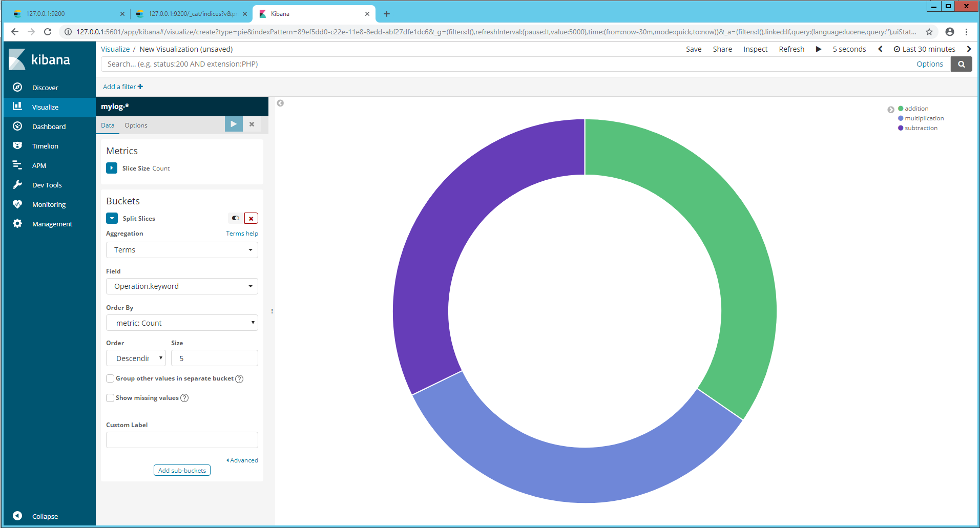Viewport: 980px width, 528px height.
Task: Open Timelion from the sidebar icon
Action: pyautogui.click(x=17, y=145)
